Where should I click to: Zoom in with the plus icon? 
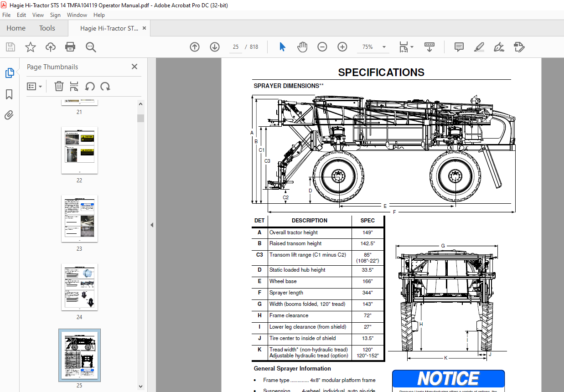click(342, 47)
